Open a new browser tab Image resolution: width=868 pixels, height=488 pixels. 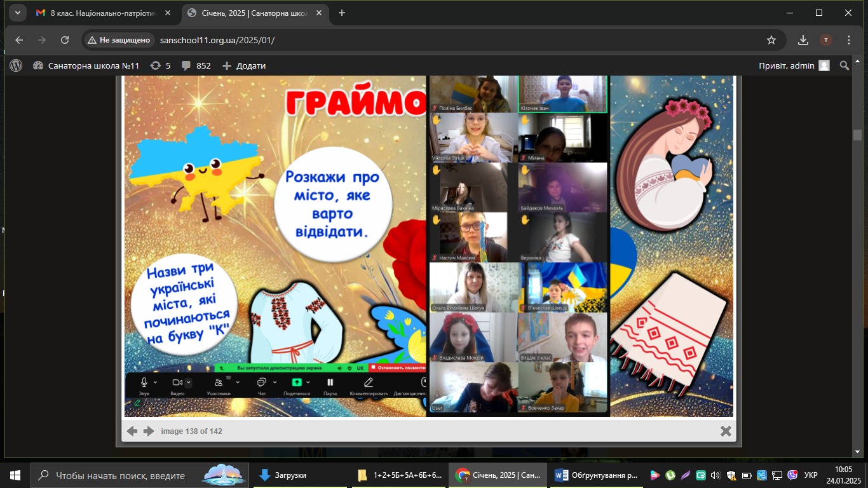(x=342, y=13)
